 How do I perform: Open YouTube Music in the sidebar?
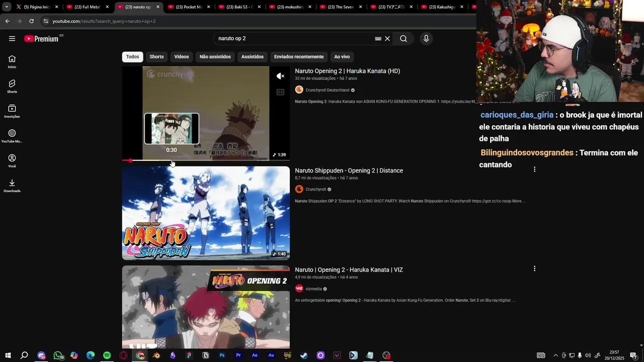[12, 136]
